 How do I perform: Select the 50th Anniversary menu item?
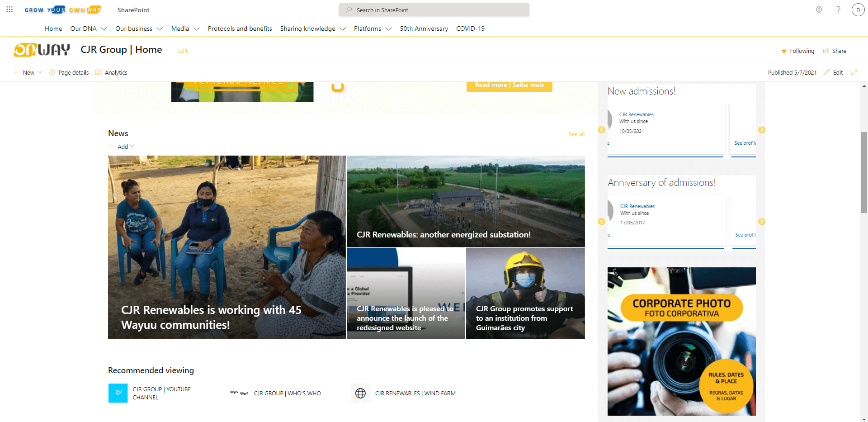pos(424,28)
